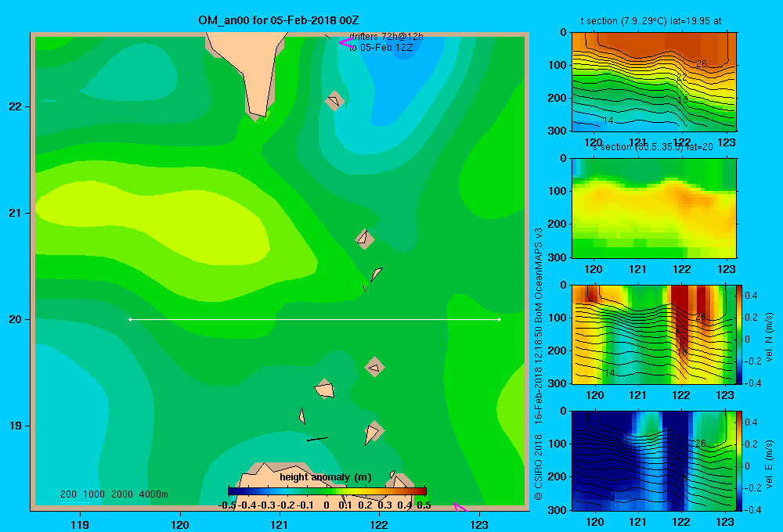The image size is (783, 532).
Task: Open the salinity section plot
Action: (654, 208)
